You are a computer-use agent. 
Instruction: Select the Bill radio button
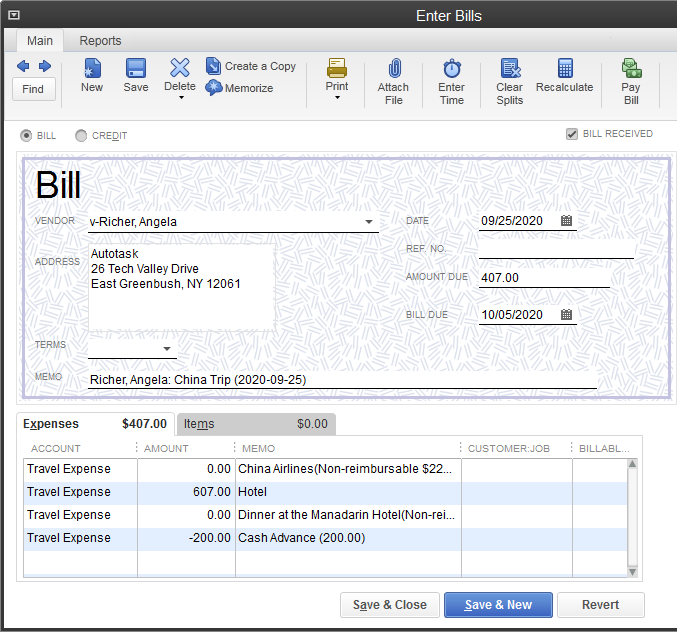tap(26, 136)
